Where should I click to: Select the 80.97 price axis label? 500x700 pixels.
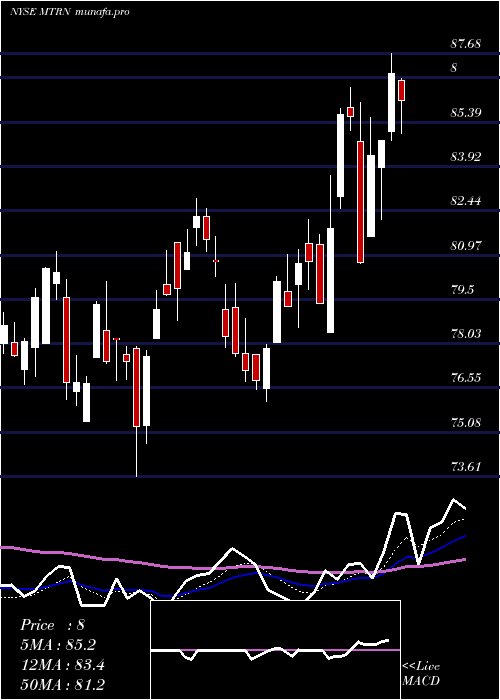click(x=466, y=245)
